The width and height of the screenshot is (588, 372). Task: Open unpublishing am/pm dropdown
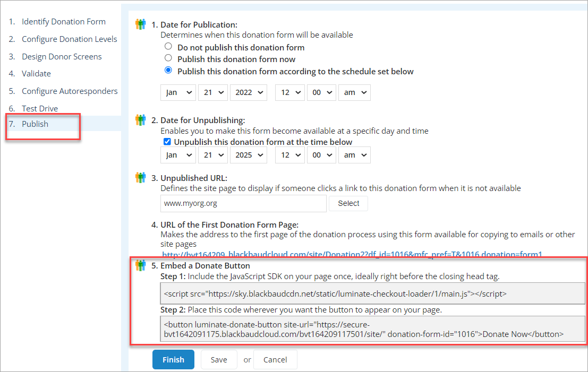point(354,155)
